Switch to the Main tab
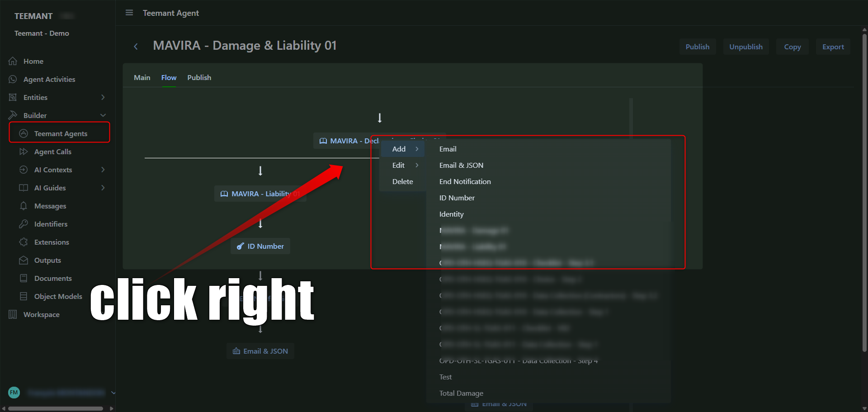 tap(142, 77)
